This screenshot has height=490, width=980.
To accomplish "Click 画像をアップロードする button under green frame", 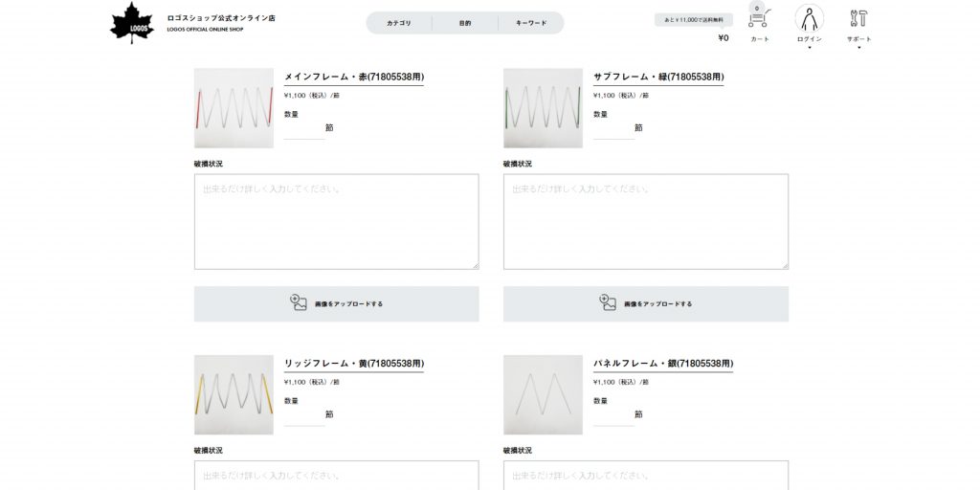I will (646, 303).
